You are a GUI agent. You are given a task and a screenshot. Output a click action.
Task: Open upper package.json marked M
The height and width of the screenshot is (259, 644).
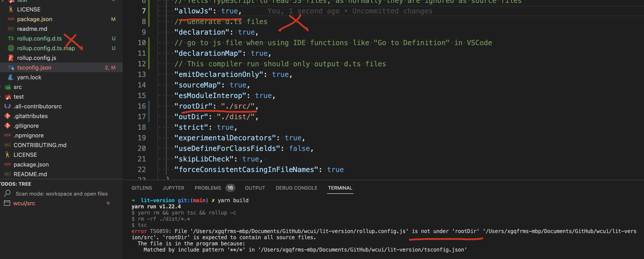35,19
